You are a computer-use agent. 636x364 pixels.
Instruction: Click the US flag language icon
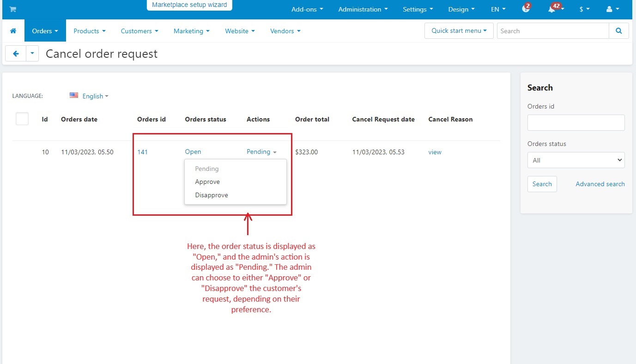74,96
